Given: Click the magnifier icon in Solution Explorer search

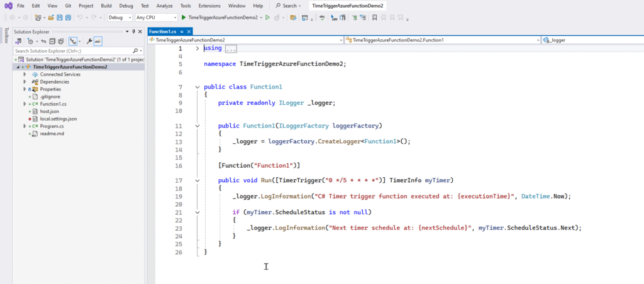Looking at the screenshot, I should (x=136, y=51).
